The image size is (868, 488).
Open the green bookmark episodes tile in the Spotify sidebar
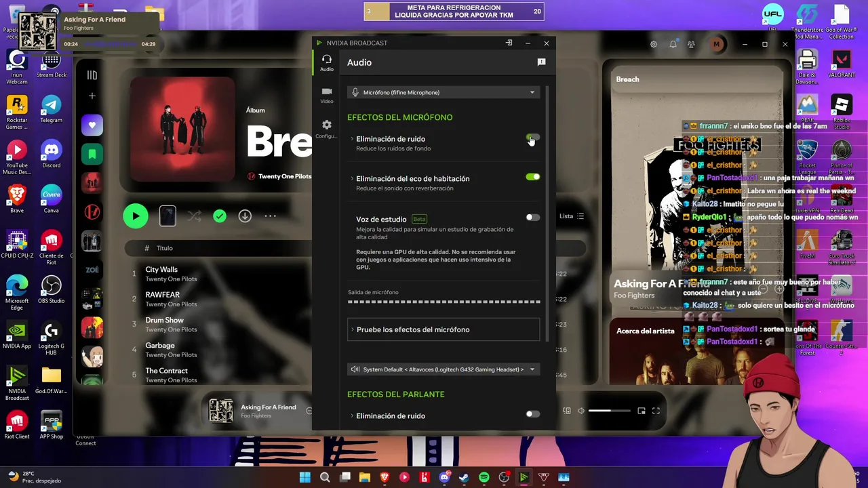click(x=92, y=155)
